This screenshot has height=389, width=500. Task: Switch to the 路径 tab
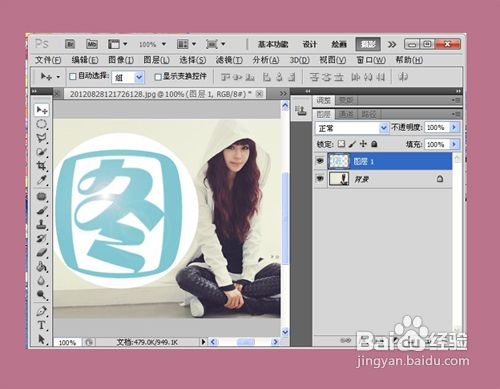pos(368,114)
